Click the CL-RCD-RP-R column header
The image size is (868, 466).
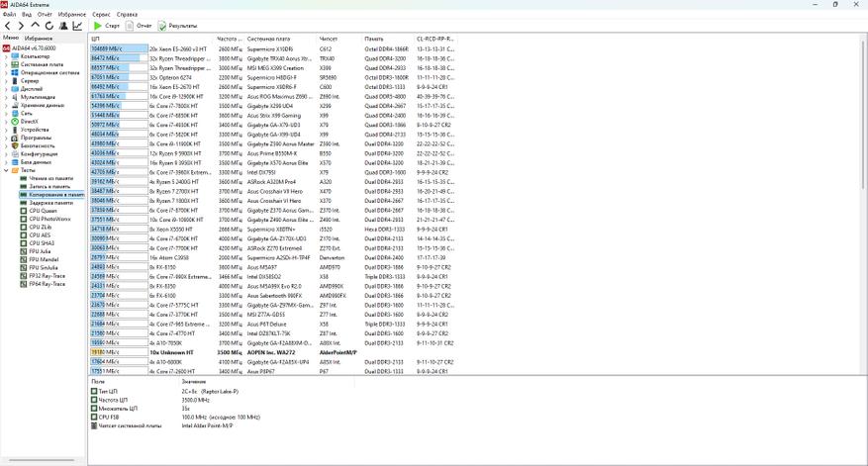tap(435, 39)
